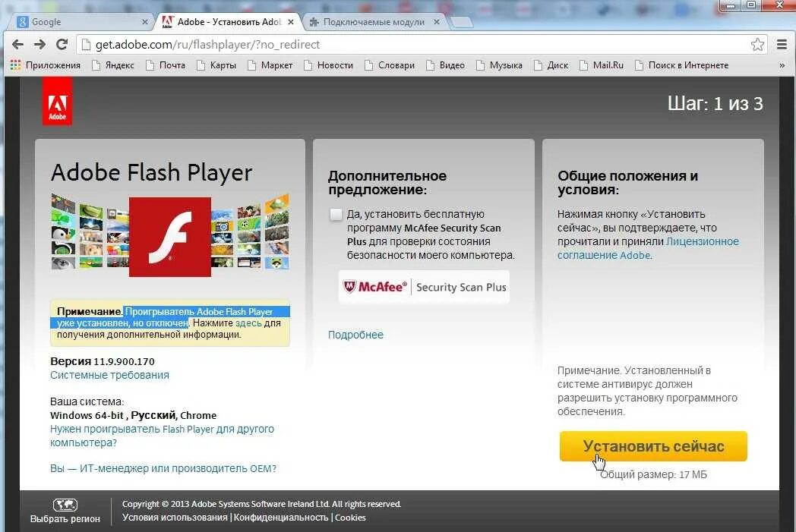
Task: Click the Общий размер: 17 МБ text
Action: [x=653, y=474]
